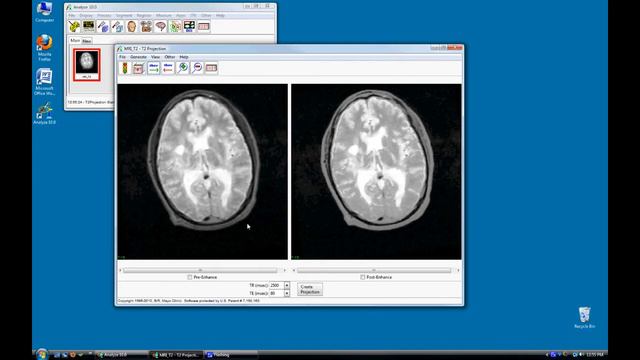Click the zoom in magnifier icon
Image resolution: width=640 pixels, height=360 pixels.
coord(182,68)
